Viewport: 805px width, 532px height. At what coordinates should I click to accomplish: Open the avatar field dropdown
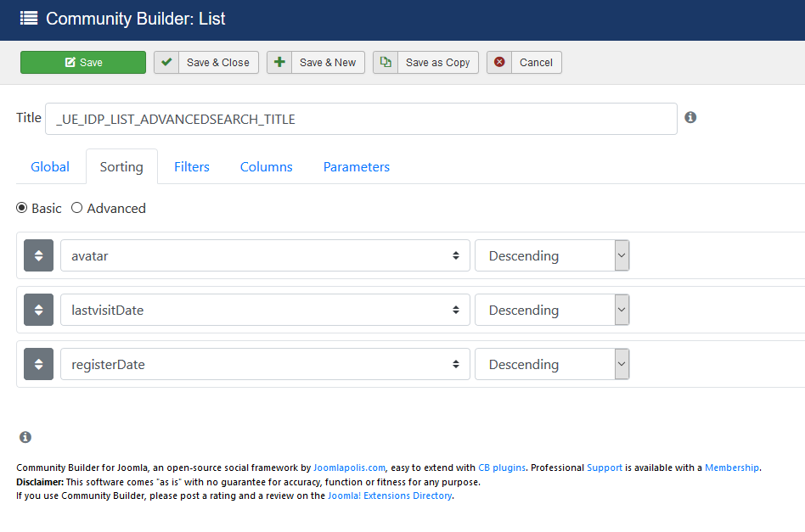click(265, 255)
